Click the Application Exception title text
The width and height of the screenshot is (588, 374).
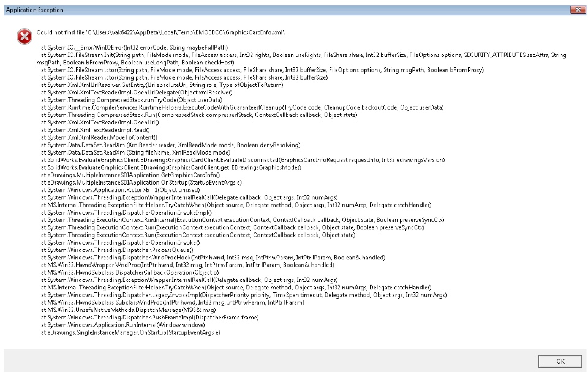click(x=34, y=10)
